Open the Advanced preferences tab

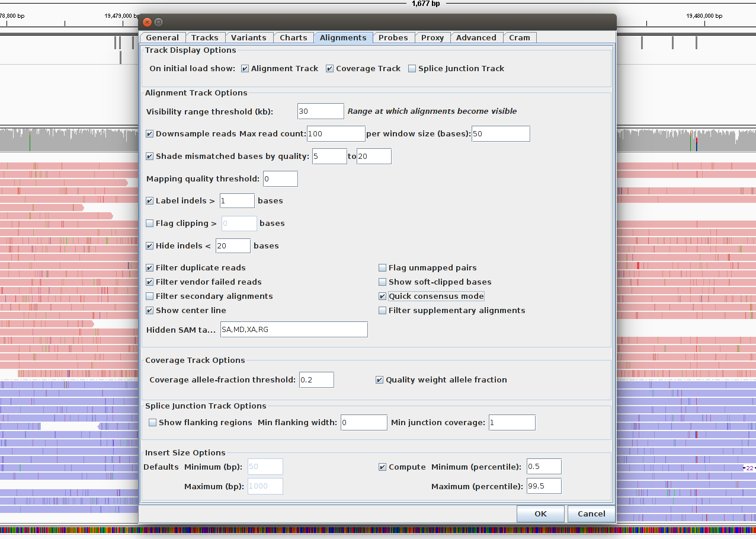coord(476,37)
